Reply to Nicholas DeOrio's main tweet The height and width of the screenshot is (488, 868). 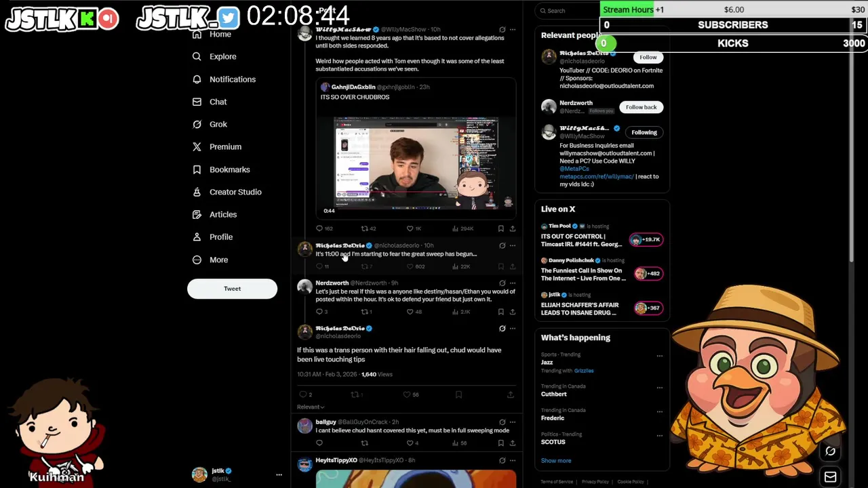(303, 394)
